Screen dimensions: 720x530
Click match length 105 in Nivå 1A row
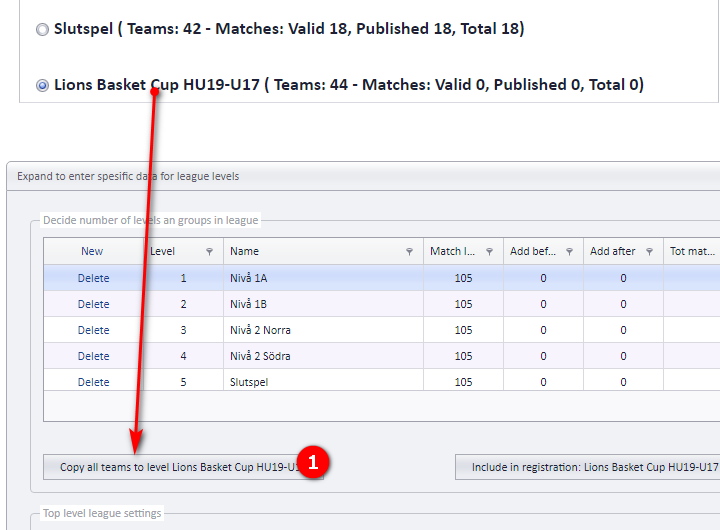[463, 278]
